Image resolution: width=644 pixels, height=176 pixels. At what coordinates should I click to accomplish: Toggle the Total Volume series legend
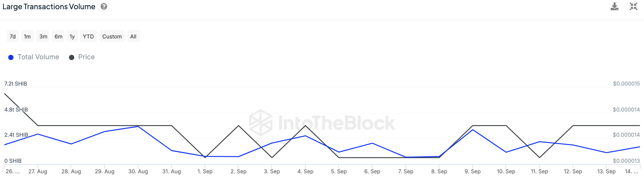pyautogui.click(x=38, y=57)
